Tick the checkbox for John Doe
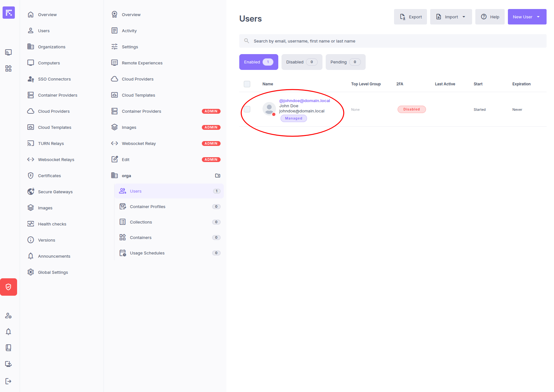 tap(247, 109)
